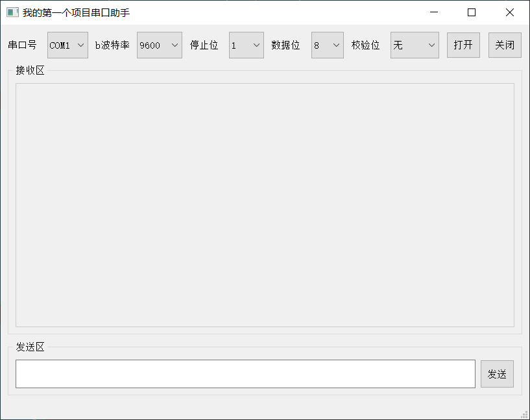Click the b波特率 label
This screenshot has height=420, width=530.
point(112,45)
